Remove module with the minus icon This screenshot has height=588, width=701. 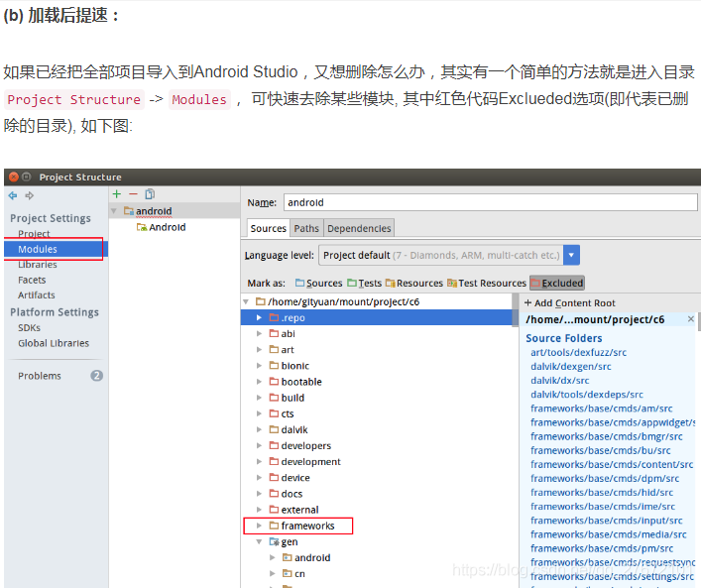[x=133, y=193]
